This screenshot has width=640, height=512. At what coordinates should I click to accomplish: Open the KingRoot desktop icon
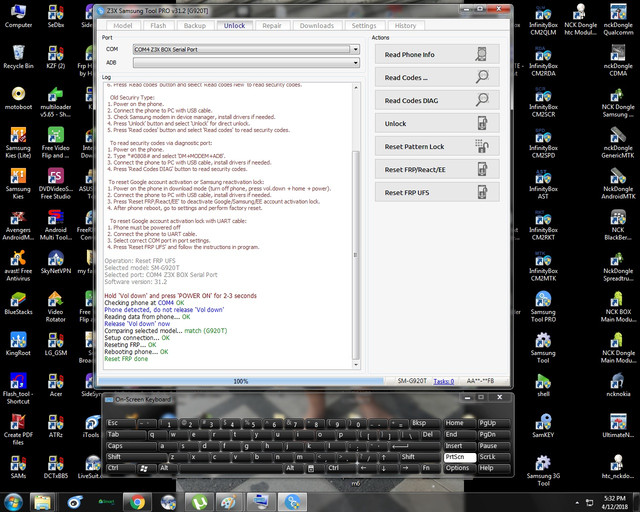[x=18, y=344]
